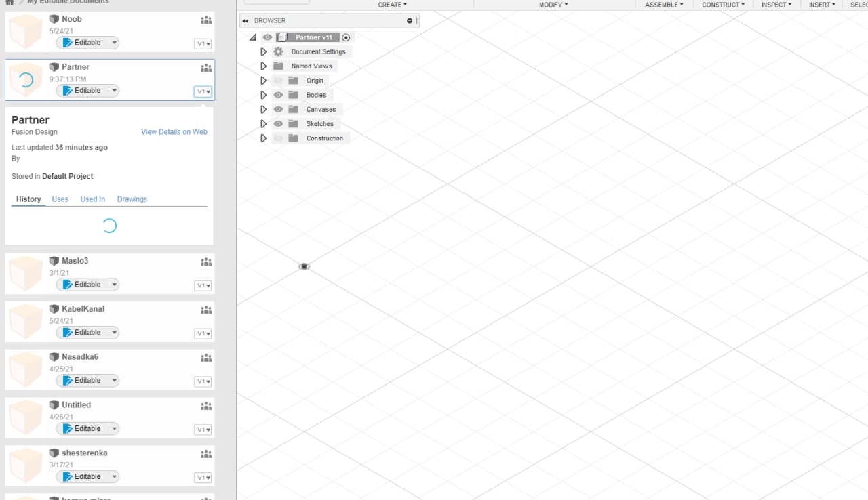This screenshot has height=500, width=868.
Task: Show the Origin folder via eye icon
Action: pyautogui.click(x=278, y=81)
